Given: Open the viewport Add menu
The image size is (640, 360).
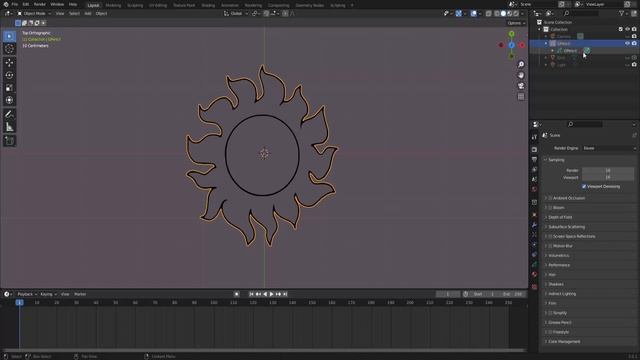Looking at the screenshot, I should (88, 13).
